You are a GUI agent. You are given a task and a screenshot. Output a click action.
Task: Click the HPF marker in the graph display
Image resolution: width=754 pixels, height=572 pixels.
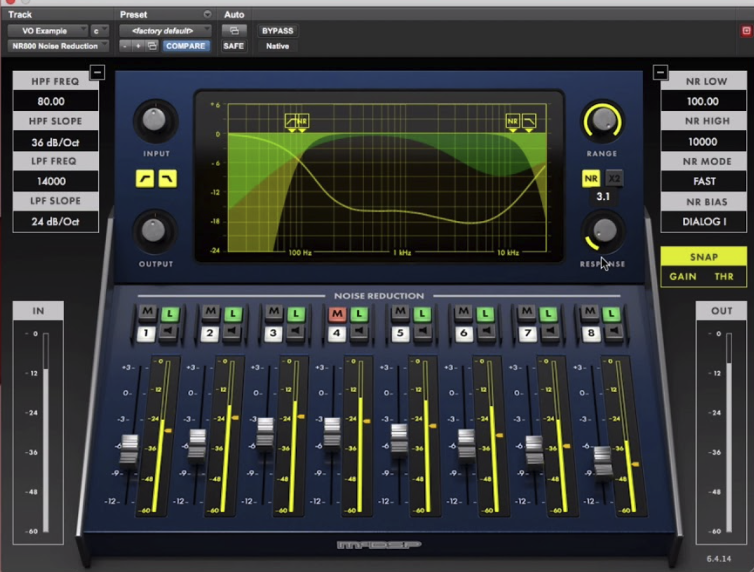click(291, 121)
